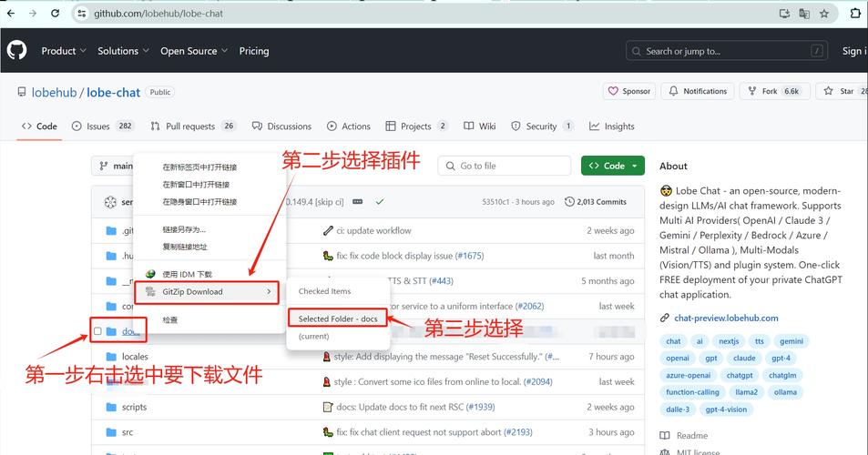Image resolution: width=868 pixels, height=455 pixels.
Task: Open the green Code dropdown button
Action: [613, 166]
